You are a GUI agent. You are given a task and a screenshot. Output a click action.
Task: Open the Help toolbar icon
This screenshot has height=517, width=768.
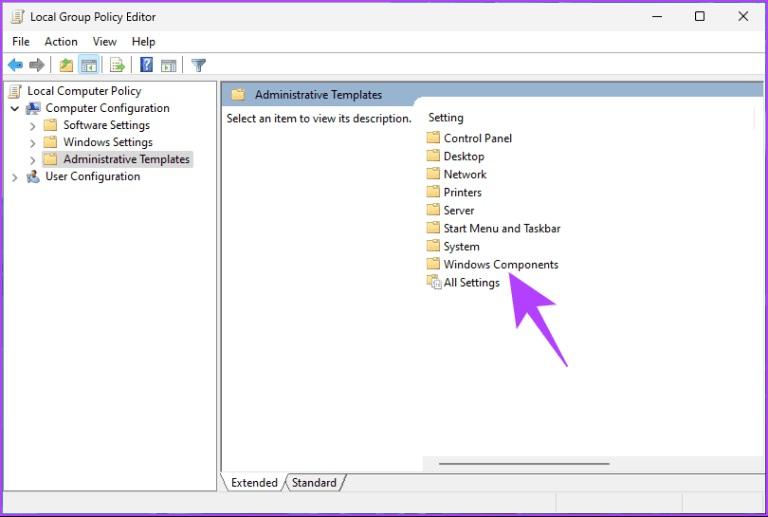click(146, 65)
